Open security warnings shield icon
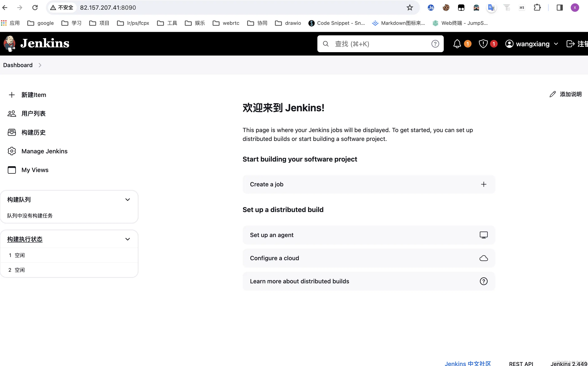588x366 pixels. pyautogui.click(x=483, y=44)
